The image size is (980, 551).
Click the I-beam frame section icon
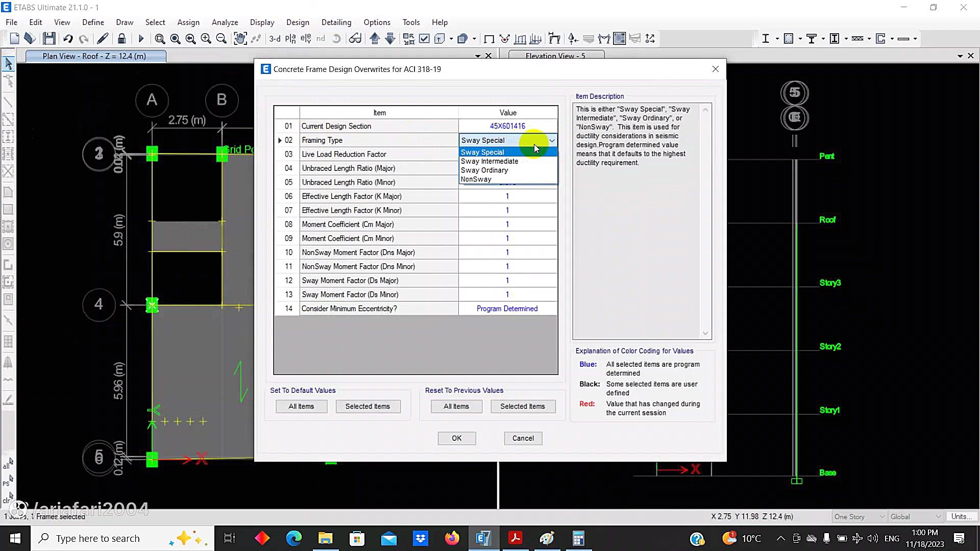765,38
